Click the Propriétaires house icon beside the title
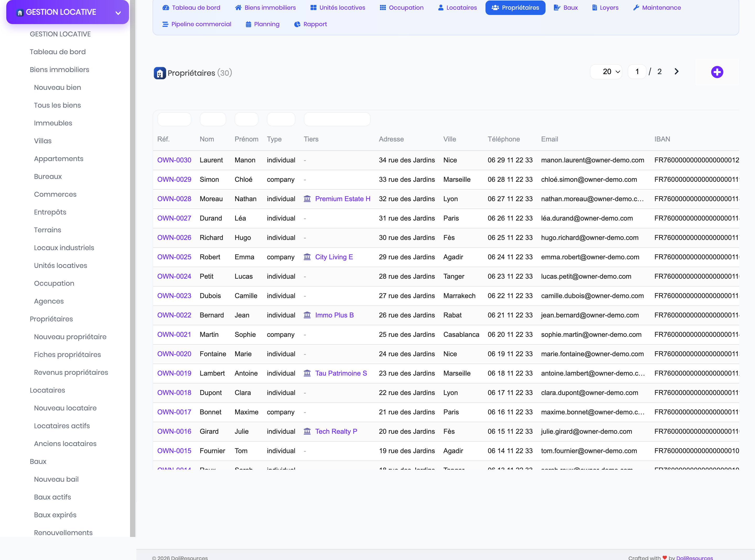Viewport: 755px width, 560px height. click(x=160, y=73)
